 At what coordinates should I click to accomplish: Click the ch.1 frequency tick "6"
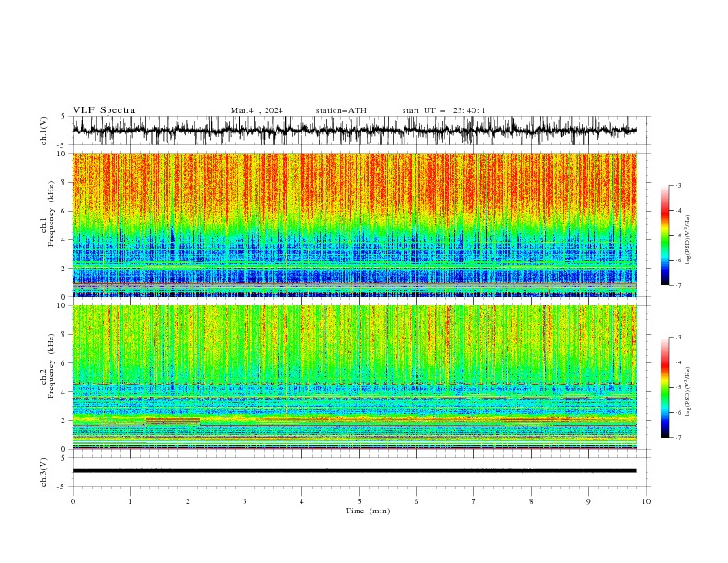tap(64, 211)
